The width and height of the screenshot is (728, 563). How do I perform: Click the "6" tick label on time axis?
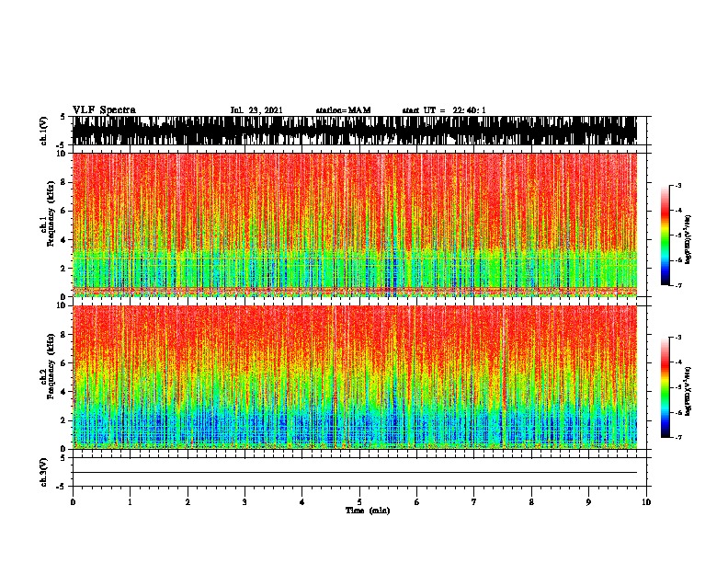point(417,502)
